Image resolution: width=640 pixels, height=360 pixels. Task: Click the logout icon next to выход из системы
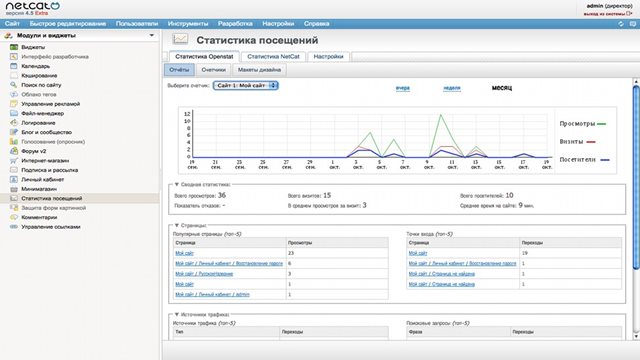click(x=629, y=14)
